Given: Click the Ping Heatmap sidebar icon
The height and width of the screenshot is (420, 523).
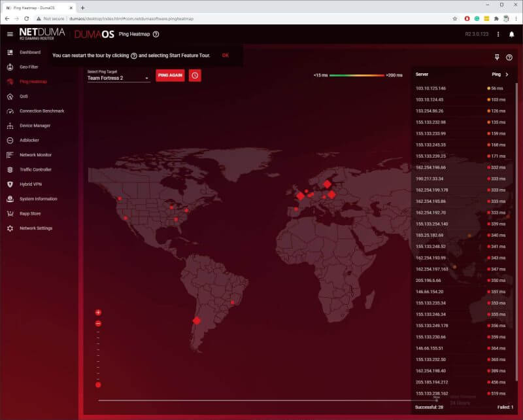Looking at the screenshot, I should (10, 82).
